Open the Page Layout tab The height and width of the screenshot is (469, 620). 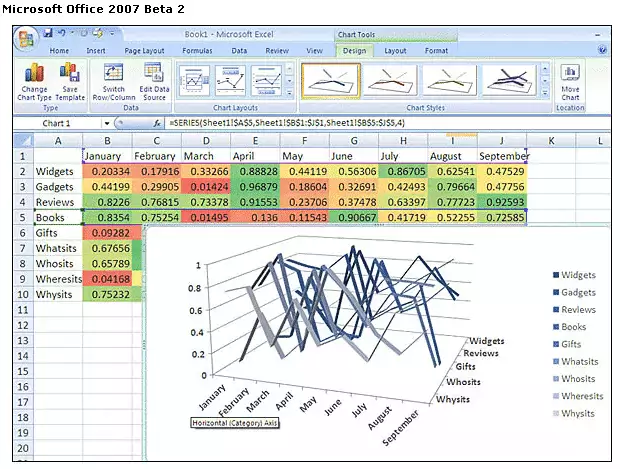146,50
